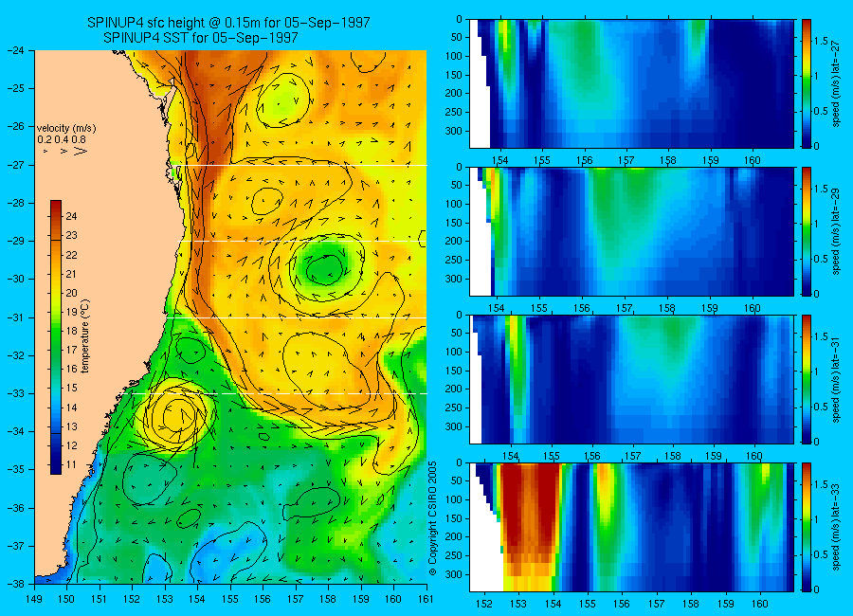853x616 pixels.
Task: Click the 0.5 tick on the lat=-33 speed colorbar
Action: [x=821, y=554]
